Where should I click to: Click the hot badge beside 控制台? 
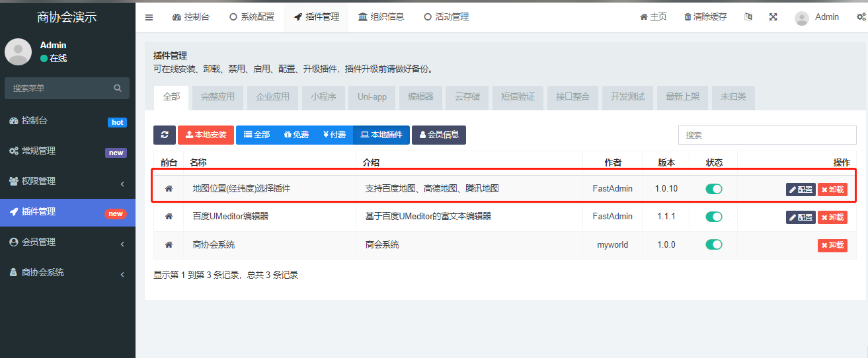(x=117, y=122)
